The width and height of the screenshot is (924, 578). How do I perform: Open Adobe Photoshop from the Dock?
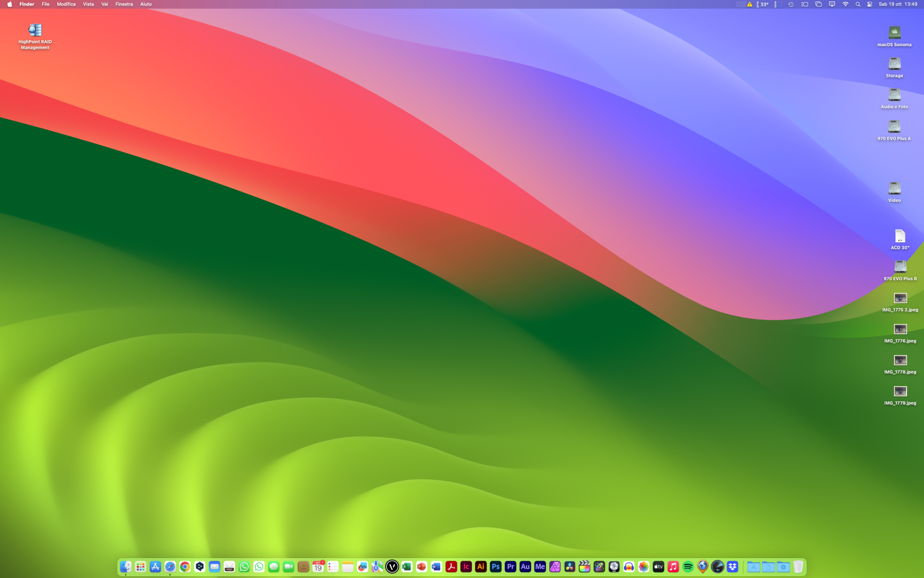tap(495, 566)
